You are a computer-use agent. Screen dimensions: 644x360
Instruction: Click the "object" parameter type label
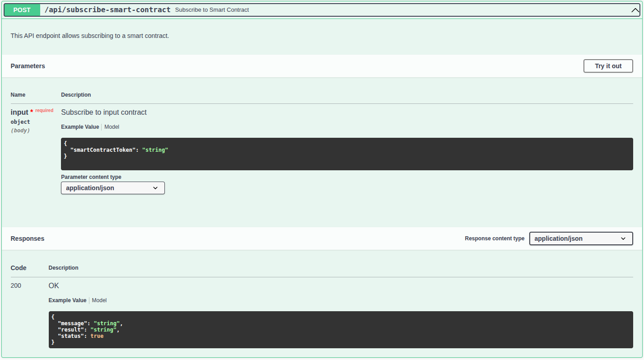pyautogui.click(x=20, y=122)
